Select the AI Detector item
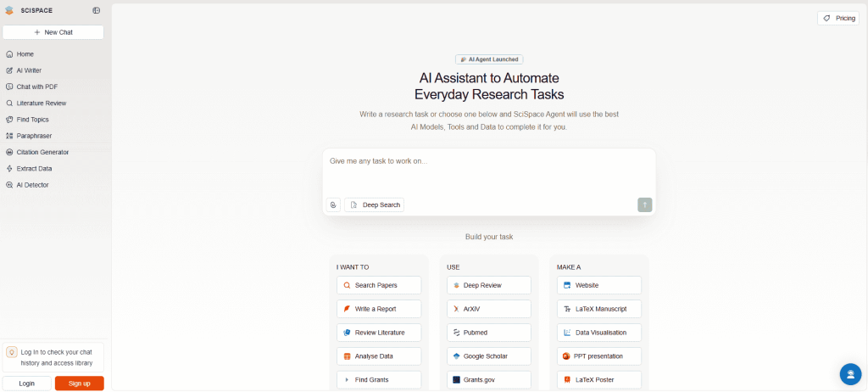The image size is (868, 392). click(32, 184)
